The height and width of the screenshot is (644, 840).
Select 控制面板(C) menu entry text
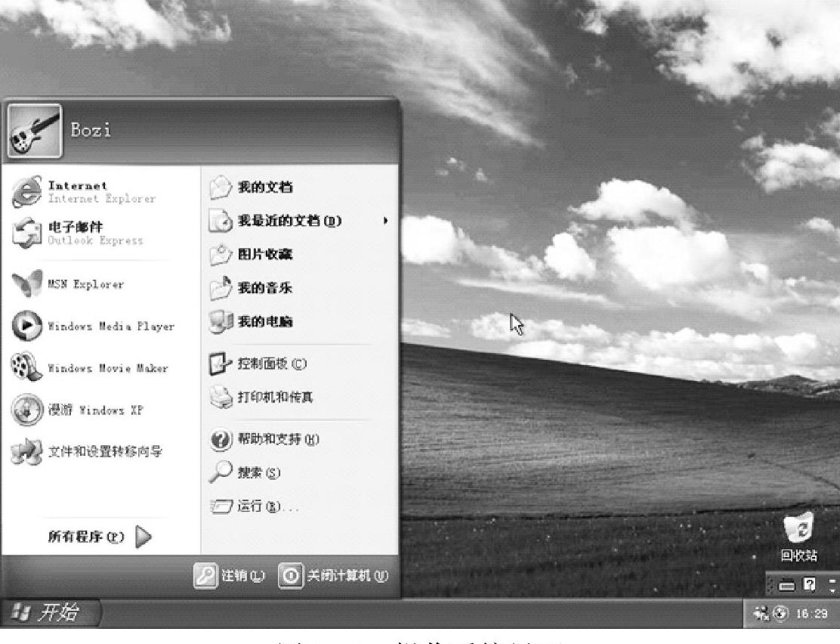pyautogui.click(x=272, y=364)
